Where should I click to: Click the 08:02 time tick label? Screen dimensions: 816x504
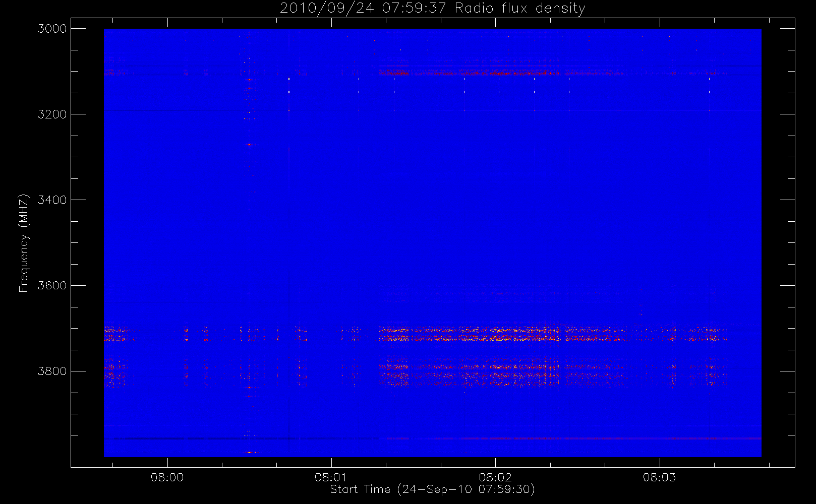point(495,477)
